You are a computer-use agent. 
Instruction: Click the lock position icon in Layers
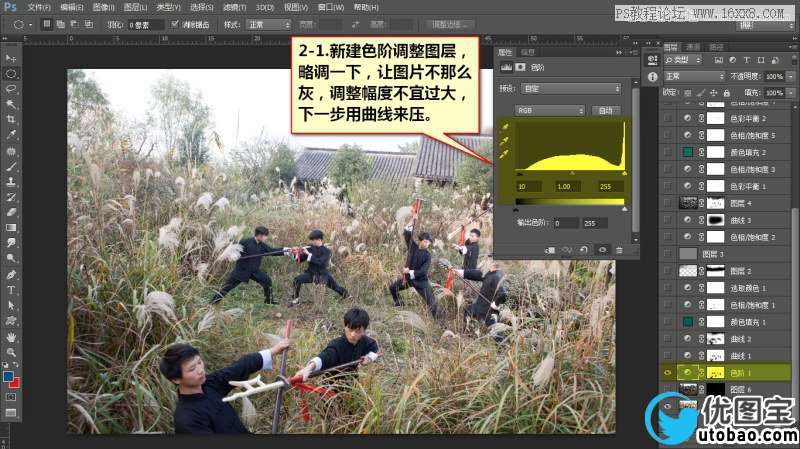[x=713, y=93]
